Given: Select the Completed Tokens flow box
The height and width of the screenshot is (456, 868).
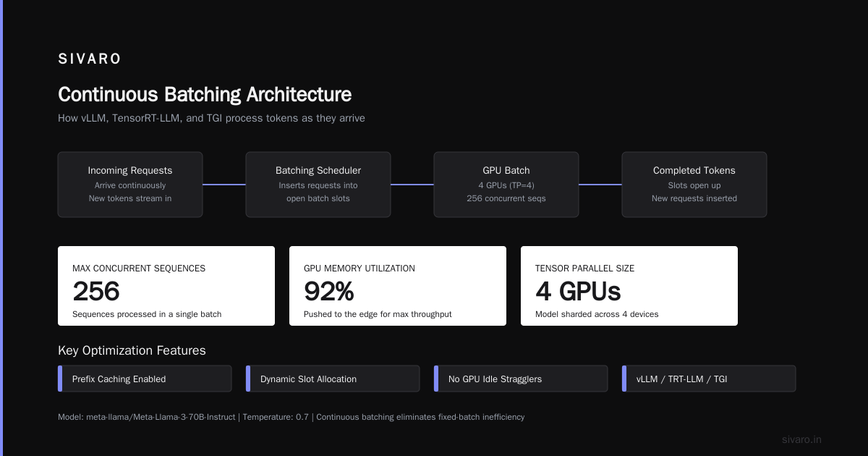Looking at the screenshot, I should click(x=694, y=185).
